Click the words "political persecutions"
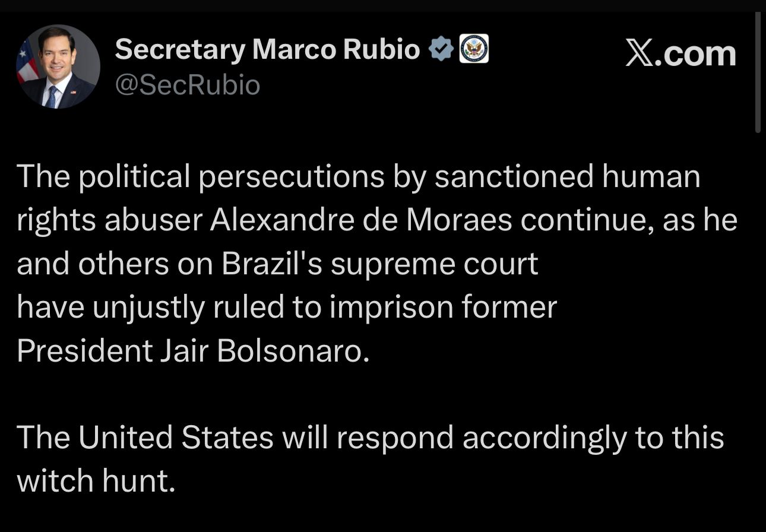 230,177
